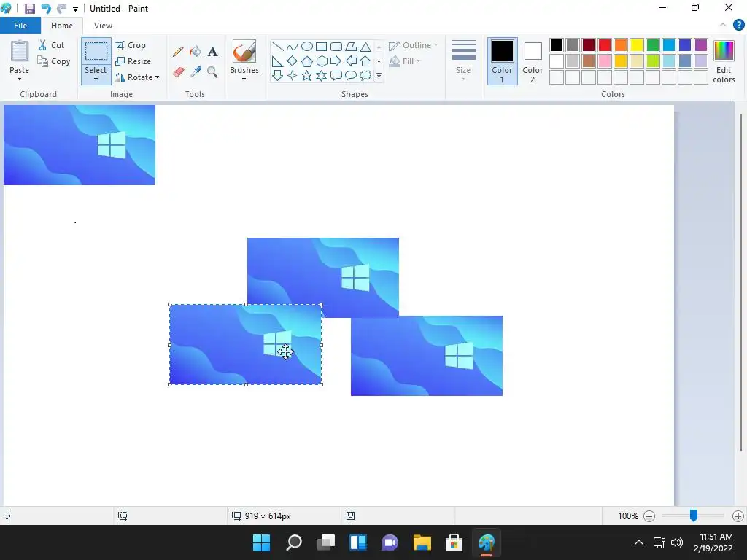
Task: Click the Paste clipboard icon
Action: [20, 51]
